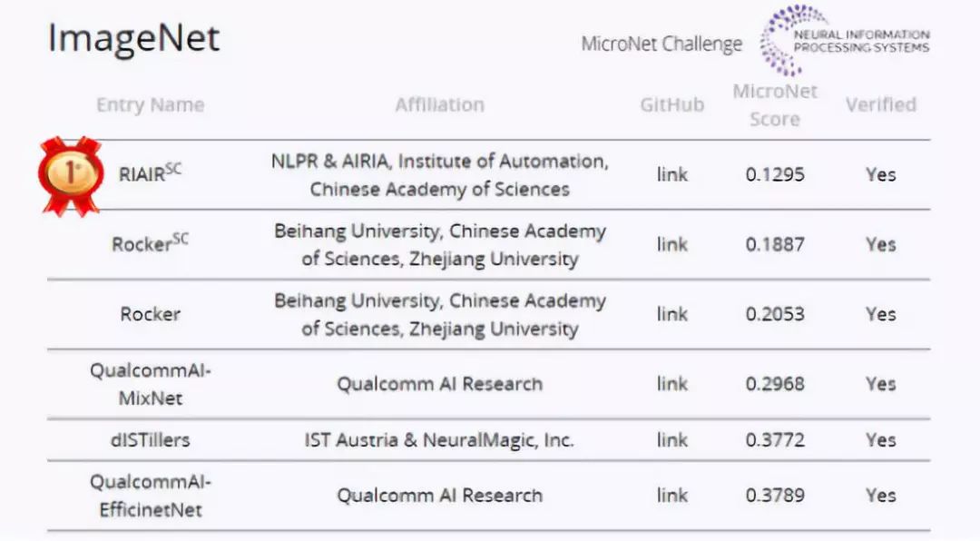Open the GitHub link for QualcommAI-MixNet
This screenshot has height=541, width=980.
coord(672,384)
